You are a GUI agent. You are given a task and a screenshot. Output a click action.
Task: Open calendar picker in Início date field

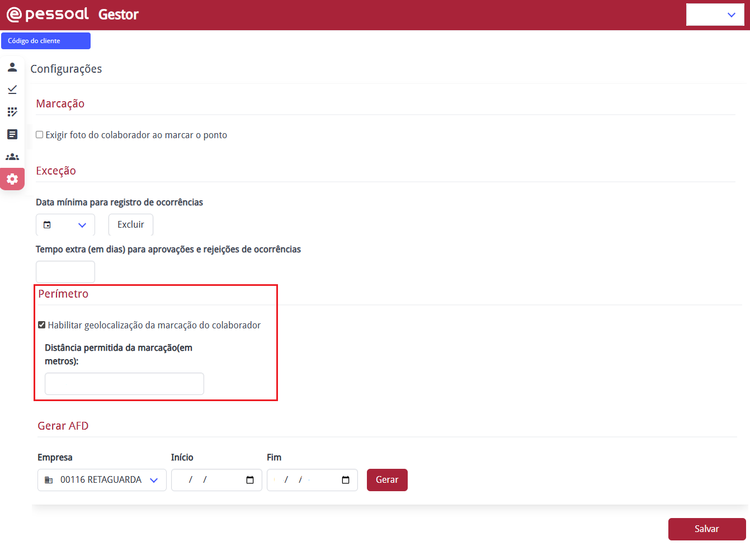click(x=250, y=480)
